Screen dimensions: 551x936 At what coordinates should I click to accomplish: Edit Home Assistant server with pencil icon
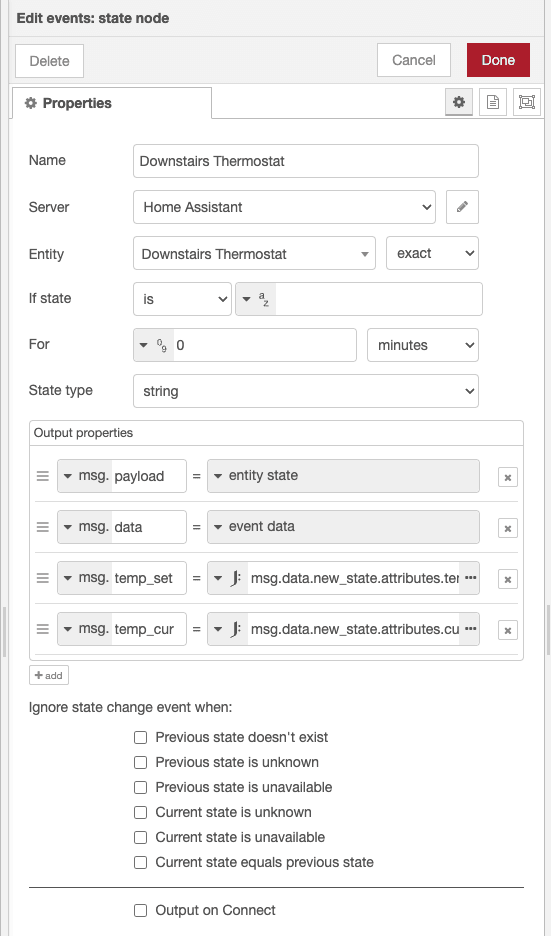462,207
